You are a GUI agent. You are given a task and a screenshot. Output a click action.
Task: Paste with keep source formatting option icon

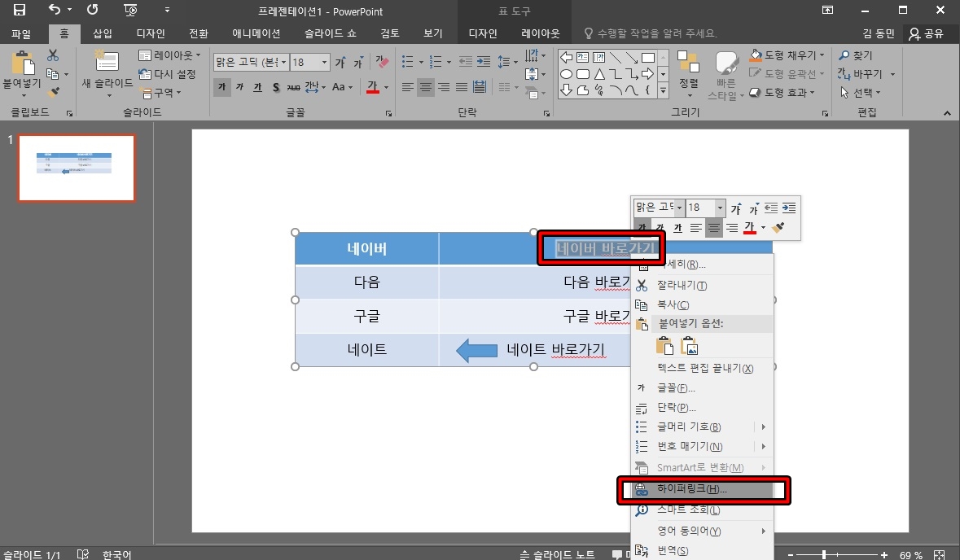[664, 346]
